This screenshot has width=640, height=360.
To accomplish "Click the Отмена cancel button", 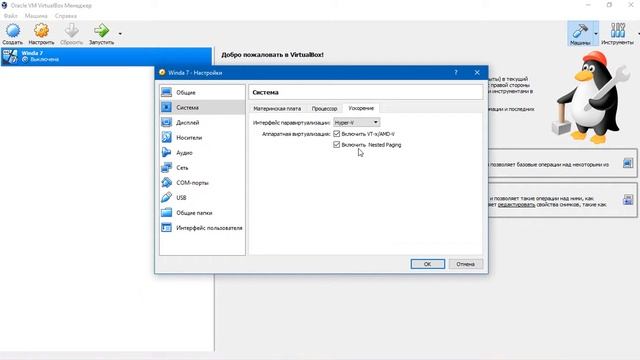I will point(465,264).
